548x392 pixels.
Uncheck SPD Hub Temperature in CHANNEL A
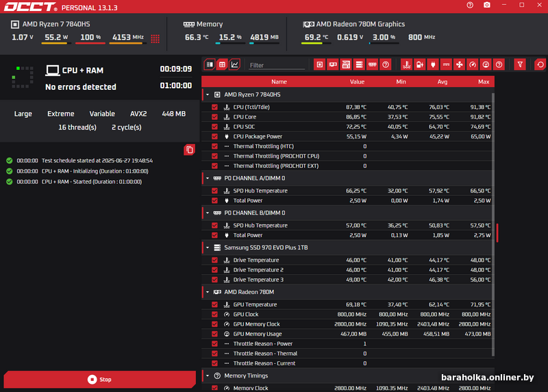[x=214, y=191]
